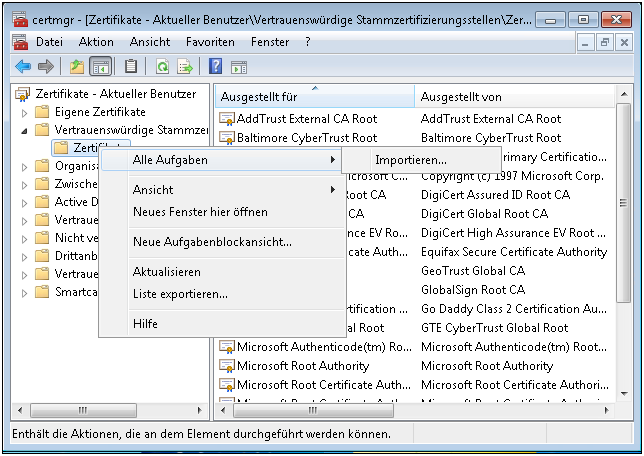Open the Aktion menu
Image resolution: width=644 pixels, height=456 pixels.
[96, 42]
